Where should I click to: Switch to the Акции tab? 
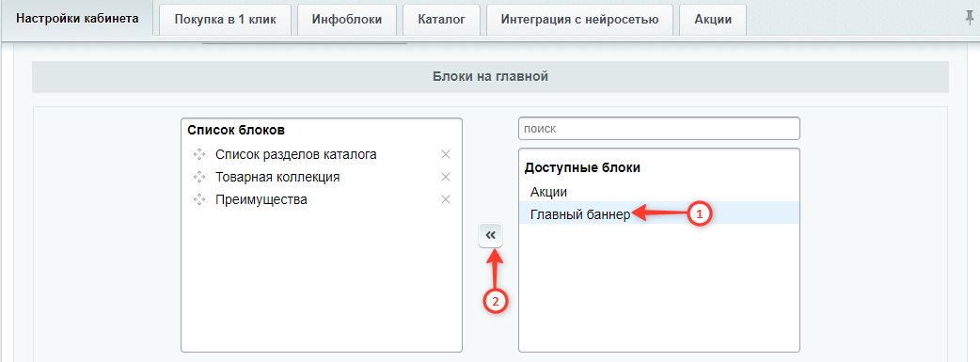713,20
